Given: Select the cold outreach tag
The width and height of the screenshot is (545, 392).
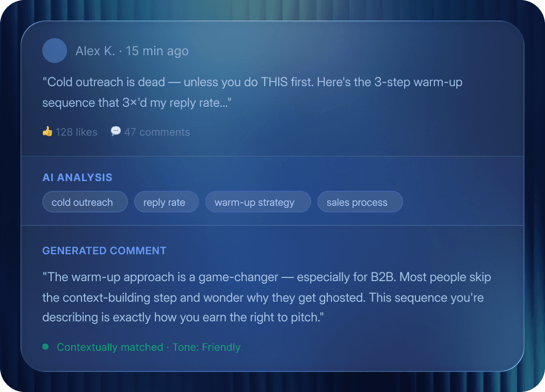Looking at the screenshot, I should coord(85,202).
